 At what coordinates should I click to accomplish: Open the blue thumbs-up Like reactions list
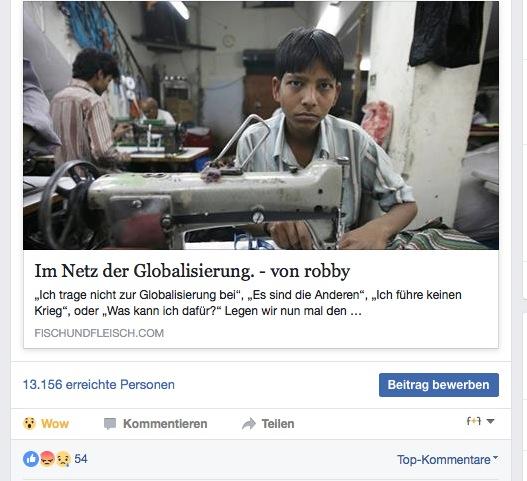31,459
